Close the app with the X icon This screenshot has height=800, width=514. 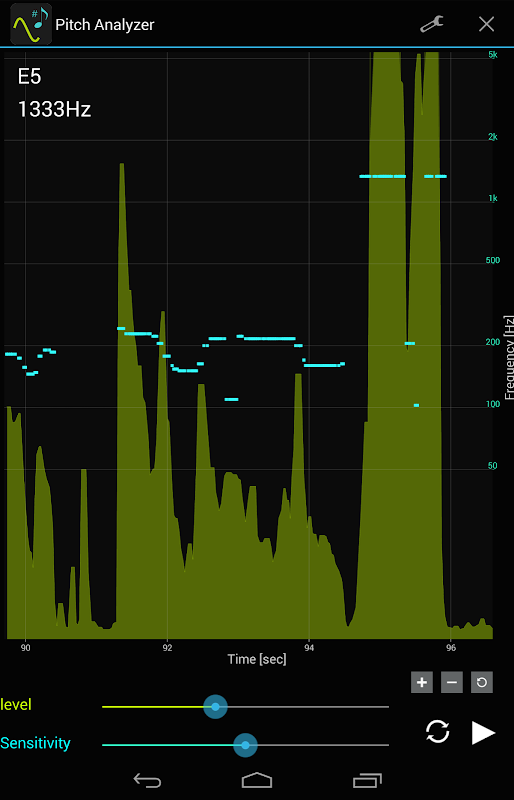pyautogui.click(x=486, y=24)
